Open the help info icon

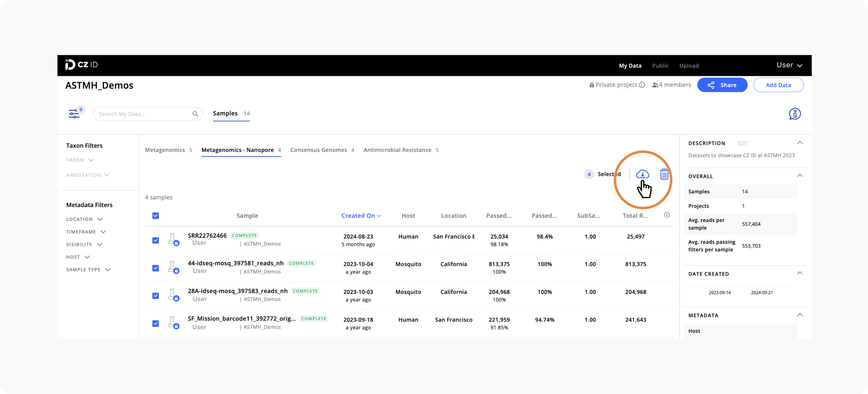point(795,114)
